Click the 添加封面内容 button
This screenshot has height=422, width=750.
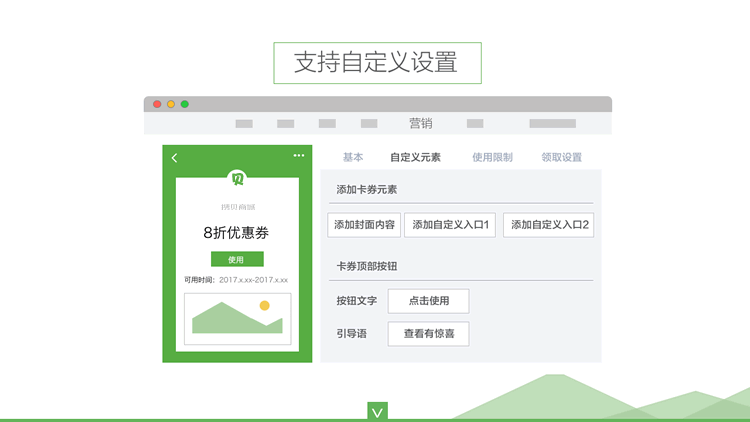pos(364,225)
